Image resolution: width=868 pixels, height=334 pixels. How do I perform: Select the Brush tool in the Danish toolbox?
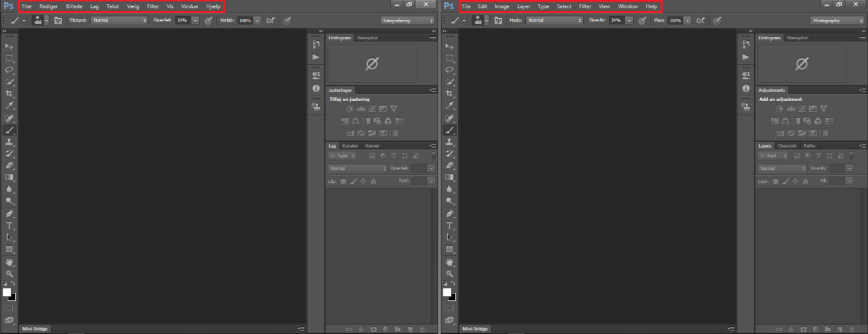coord(10,130)
